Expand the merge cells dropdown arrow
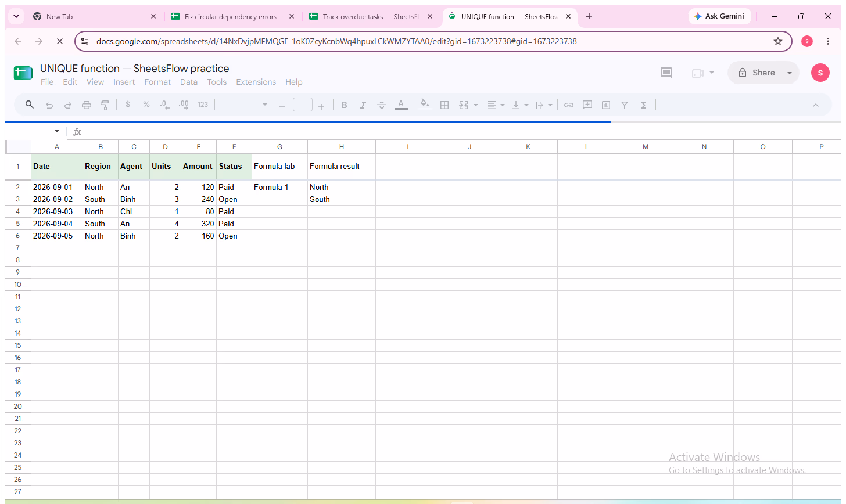 476,105
